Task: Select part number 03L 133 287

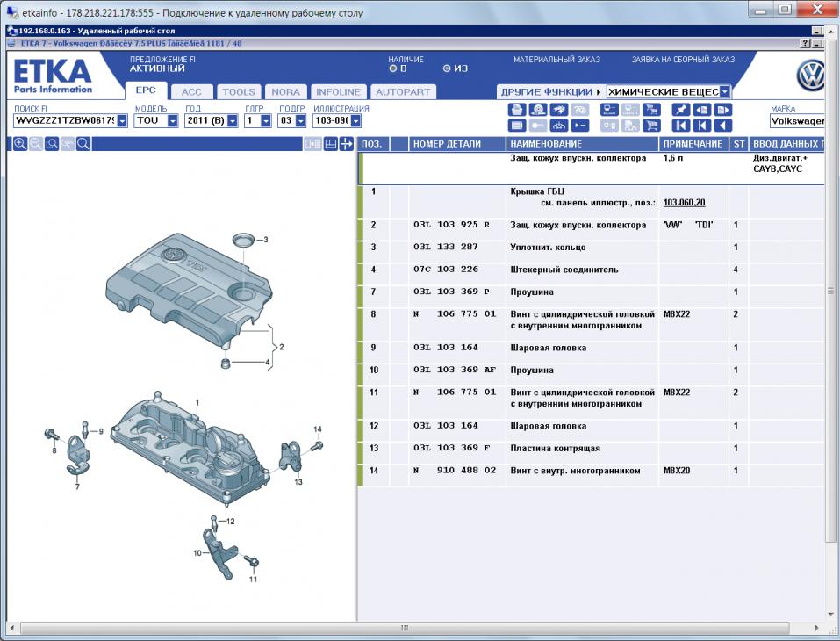Action: point(445,247)
